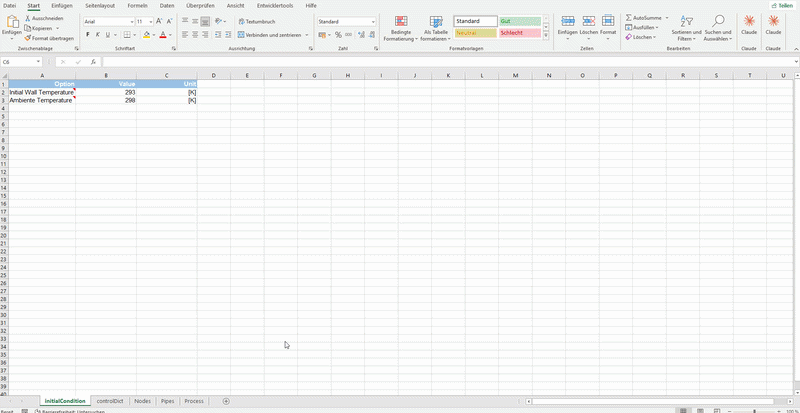
Task: Align text left in cell
Action: (x=185, y=35)
